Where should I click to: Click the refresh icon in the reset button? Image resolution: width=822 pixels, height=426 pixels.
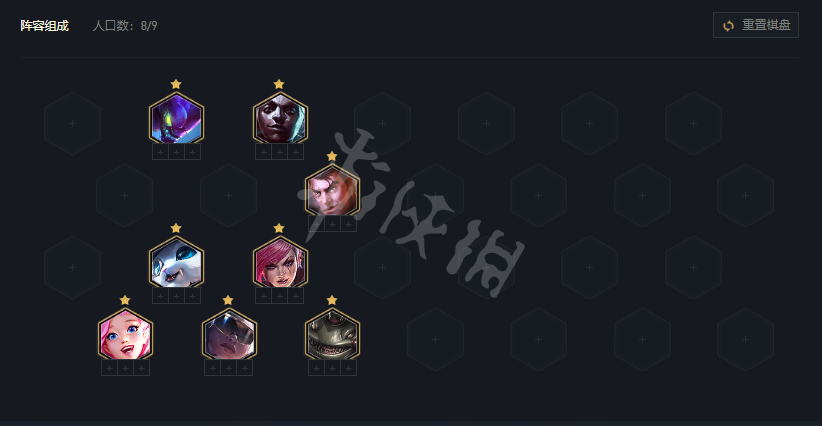(x=728, y=26)
